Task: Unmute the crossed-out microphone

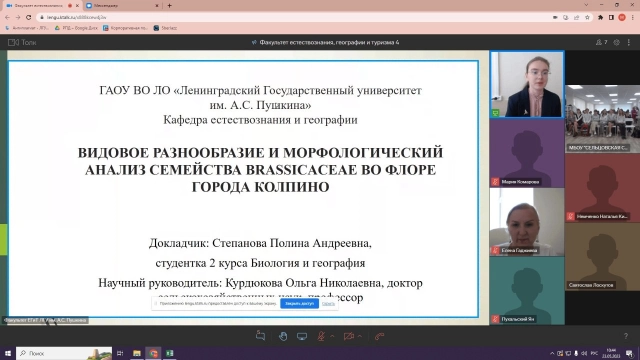Action: 321,336
